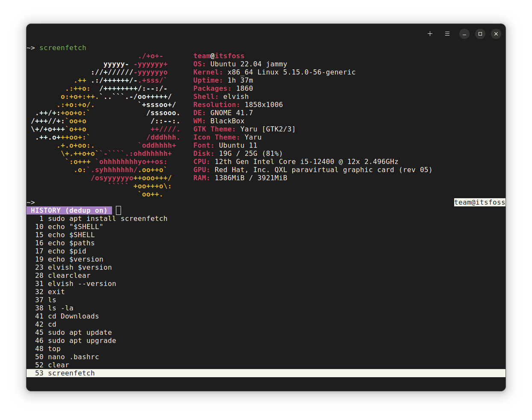Open the terminal hamburger menu
The width and height of the screenshot is (532, 420).
pos(447,33)
